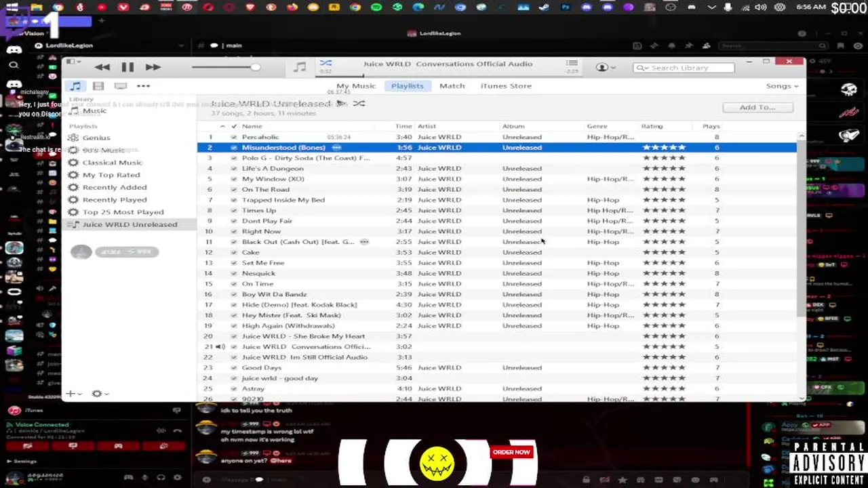This screenshot has width=868, height=488.
Task: Select the Top 25 Most Played playlist
Action: [123, 212]
